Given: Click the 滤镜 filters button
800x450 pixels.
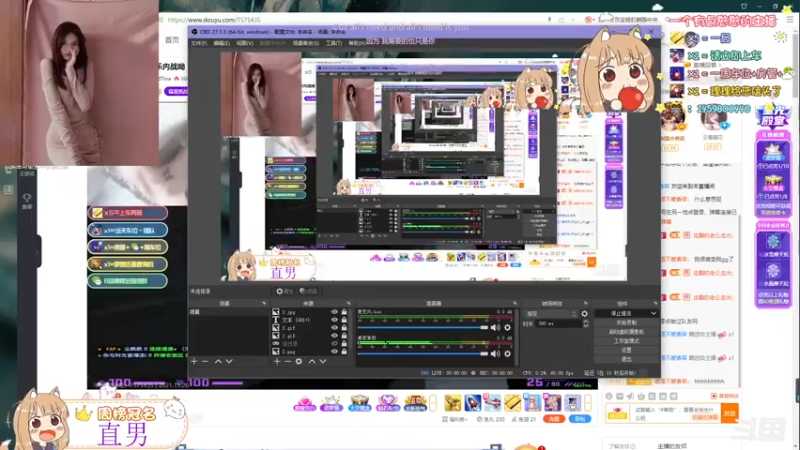Looking at the screenshot, I should (308, 291).
